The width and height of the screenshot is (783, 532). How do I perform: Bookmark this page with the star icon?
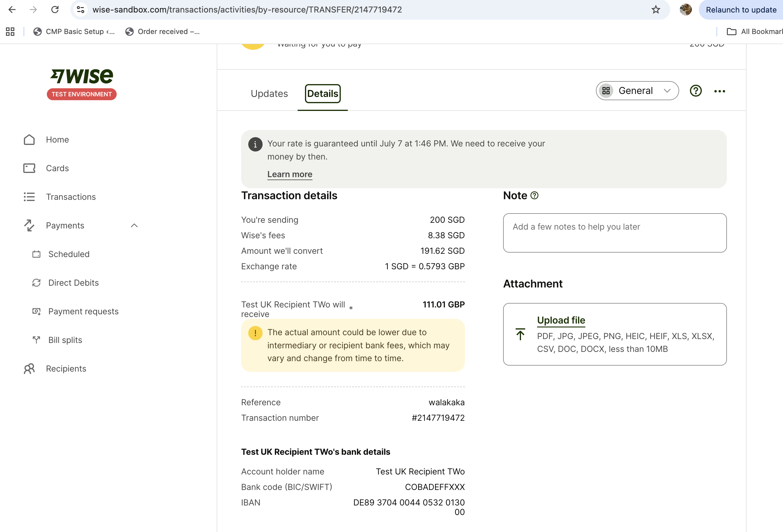tap(655, 10)
